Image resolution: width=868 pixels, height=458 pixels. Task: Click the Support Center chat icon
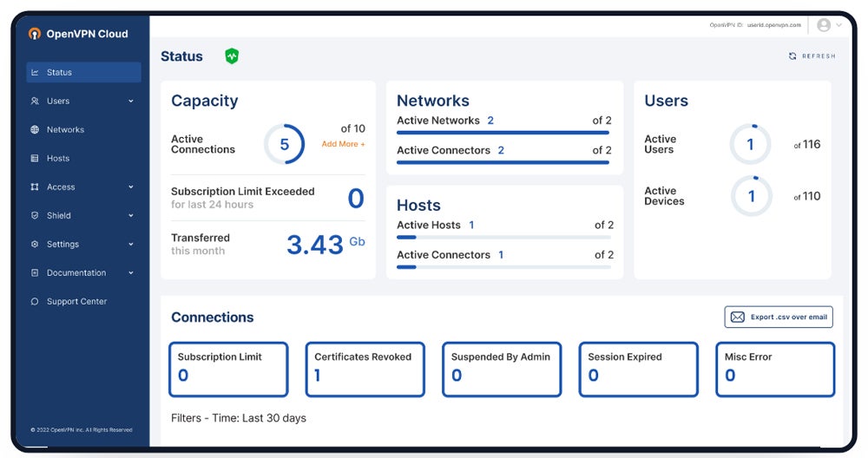(x=35, y=302)
